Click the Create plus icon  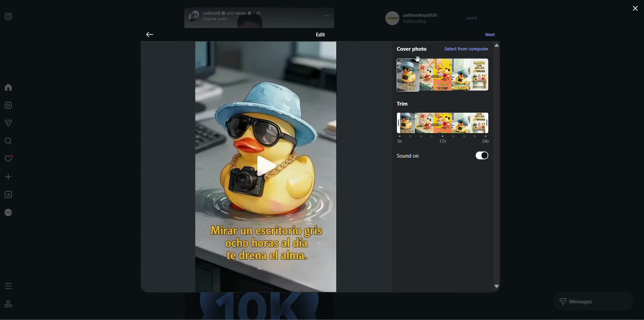point(8,177)
